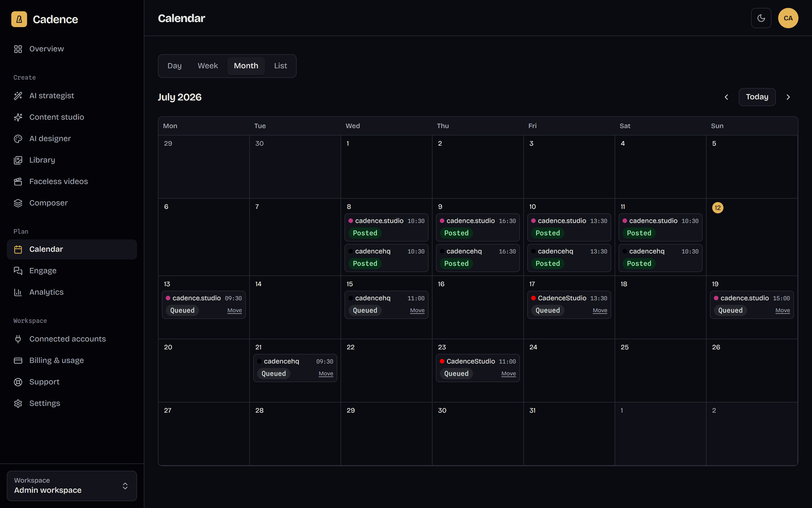Click the date 31 cell label
This screenshot has height=508, width=812.
tap(533, 411)
